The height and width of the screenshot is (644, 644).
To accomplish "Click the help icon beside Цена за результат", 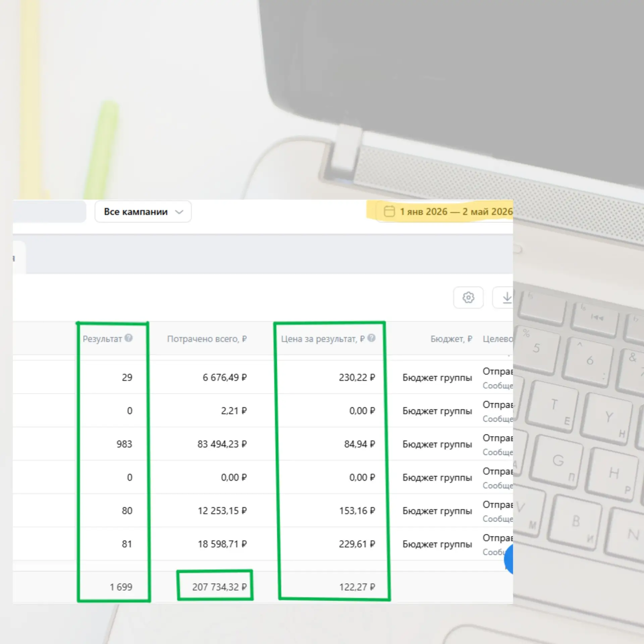I will [x=371, y=338].
